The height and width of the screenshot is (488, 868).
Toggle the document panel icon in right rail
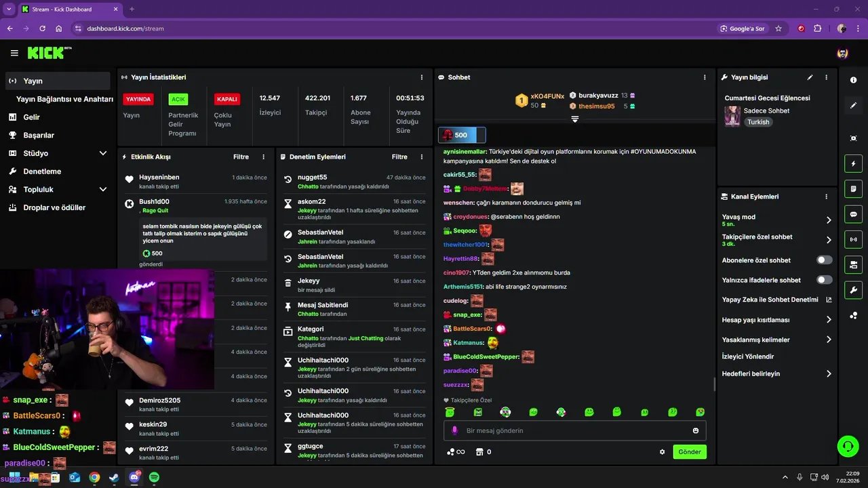tap(853, 188)
